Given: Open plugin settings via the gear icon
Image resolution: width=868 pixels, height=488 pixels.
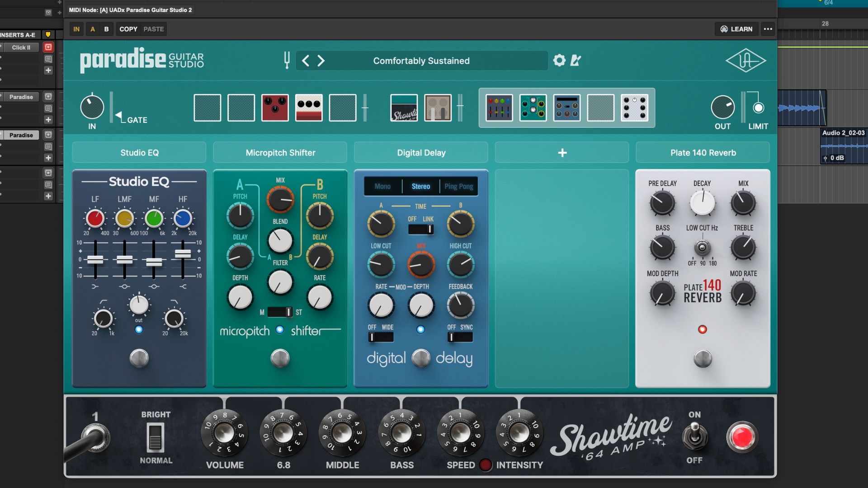Looking at the screenshot, I should click(559, 61).
